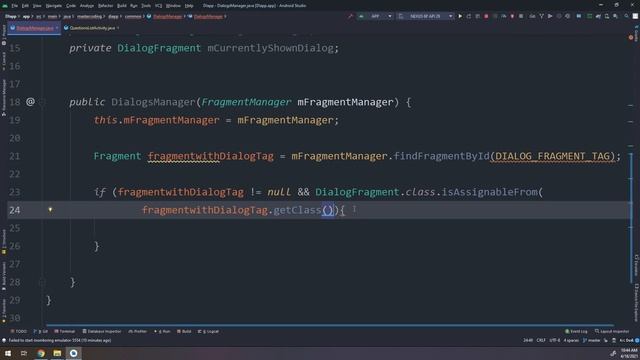Screen dimensions: 640x360
Task: Open the Logcat tool window
Action: point(209,331)
